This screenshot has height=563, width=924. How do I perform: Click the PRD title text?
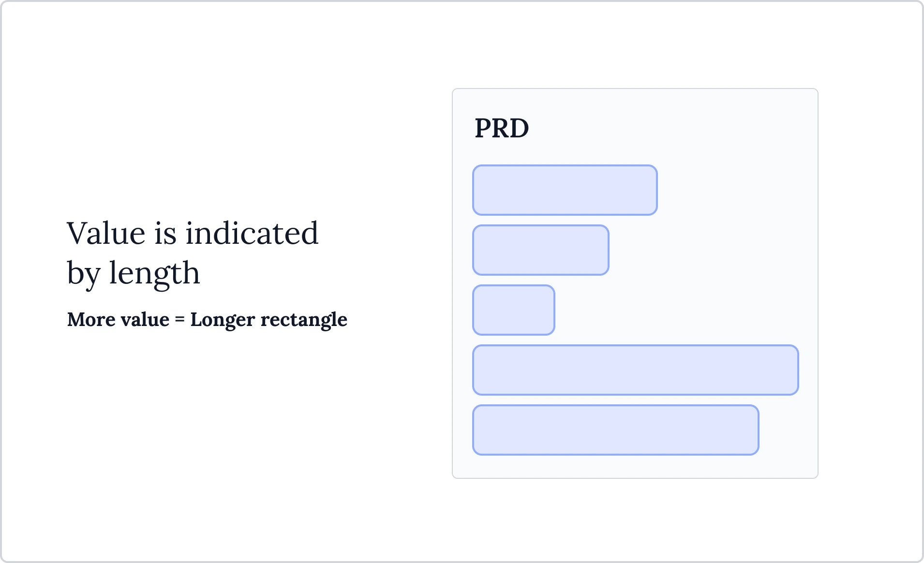pyautogui.click(x=502, y=128)
